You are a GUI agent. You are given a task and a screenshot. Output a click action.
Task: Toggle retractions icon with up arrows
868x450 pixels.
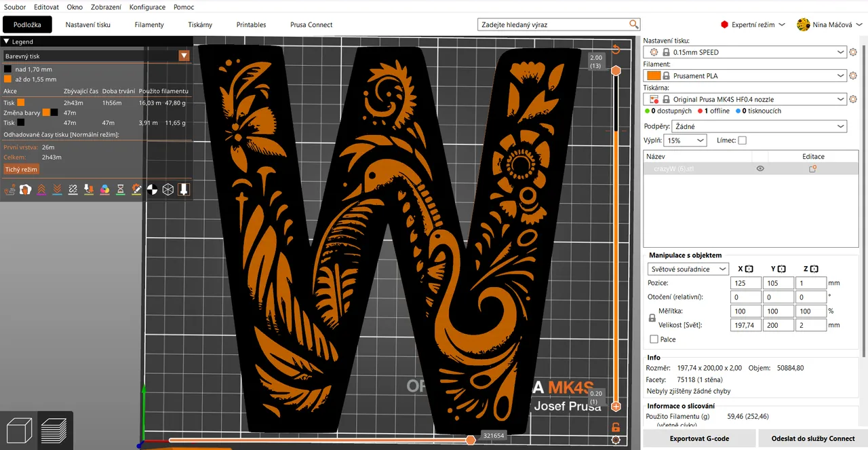[x=41, y=189]
